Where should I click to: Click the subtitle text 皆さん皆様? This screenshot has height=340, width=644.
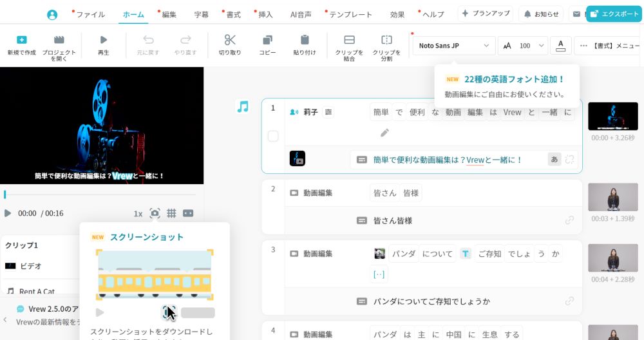(393, 220)
